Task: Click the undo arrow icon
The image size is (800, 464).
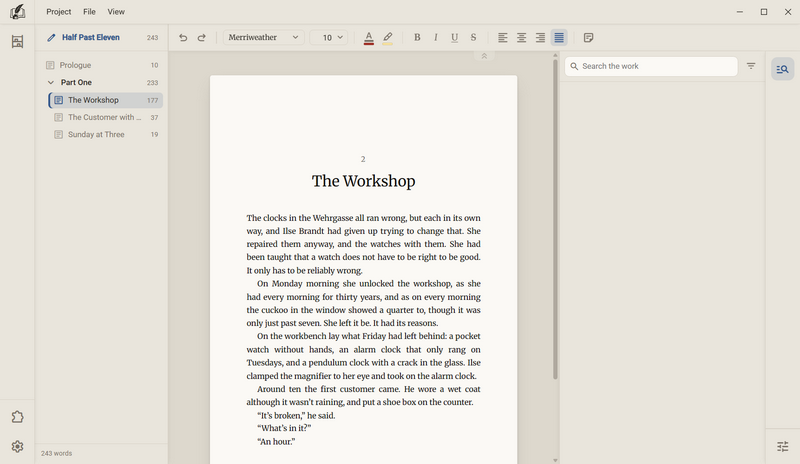Action: coord(183,37)
